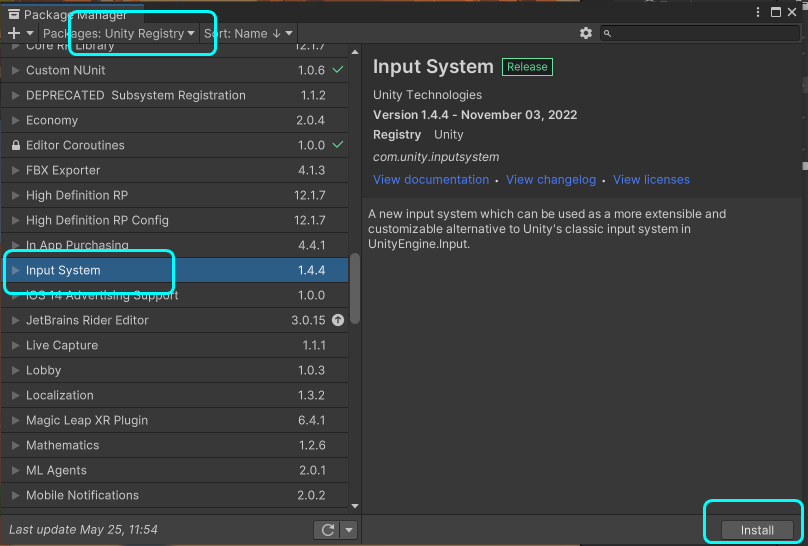This screenshot has height=546, width=808.
Task: Expand the Mathematics package entry
Action: tap(15, 445)
